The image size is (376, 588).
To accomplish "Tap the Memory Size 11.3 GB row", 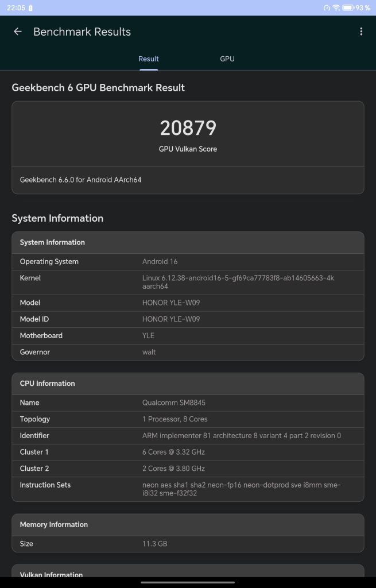I will tap(188, 544).
